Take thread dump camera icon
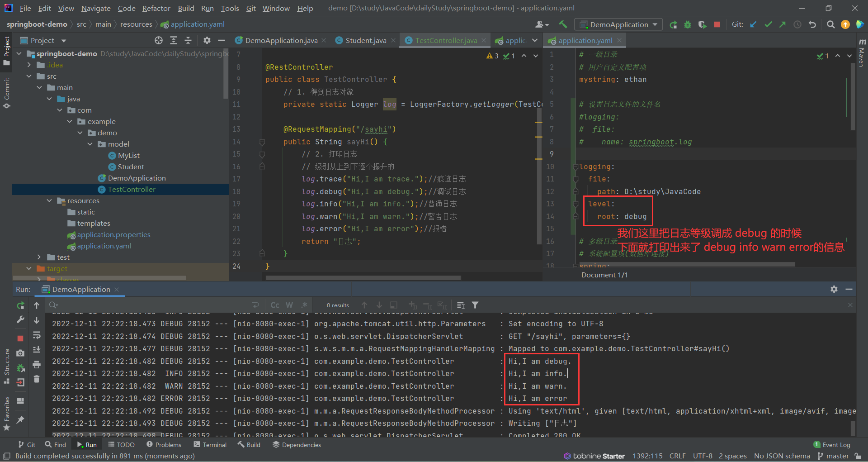Image resolution: width=868 pixels, height=462 pixels. 20,353
